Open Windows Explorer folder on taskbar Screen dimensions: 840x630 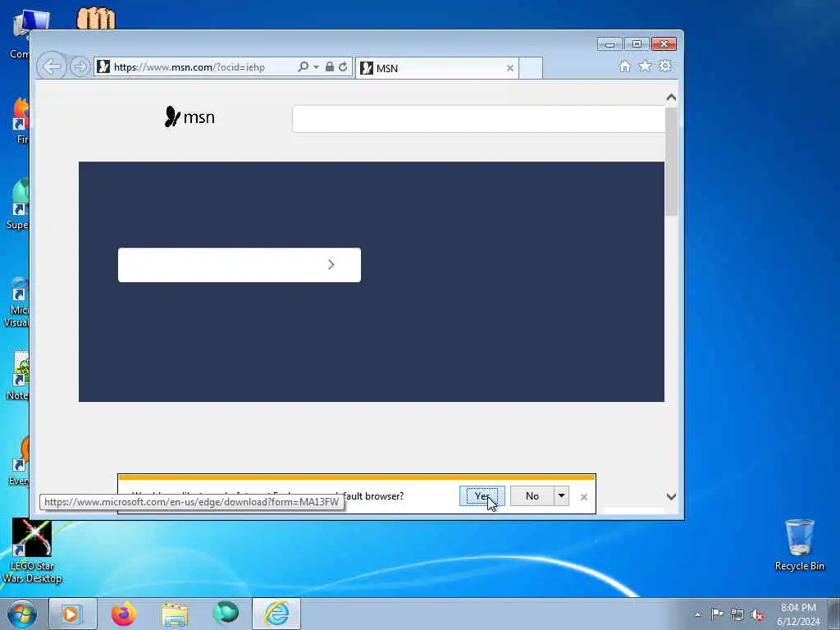[175, 614]
